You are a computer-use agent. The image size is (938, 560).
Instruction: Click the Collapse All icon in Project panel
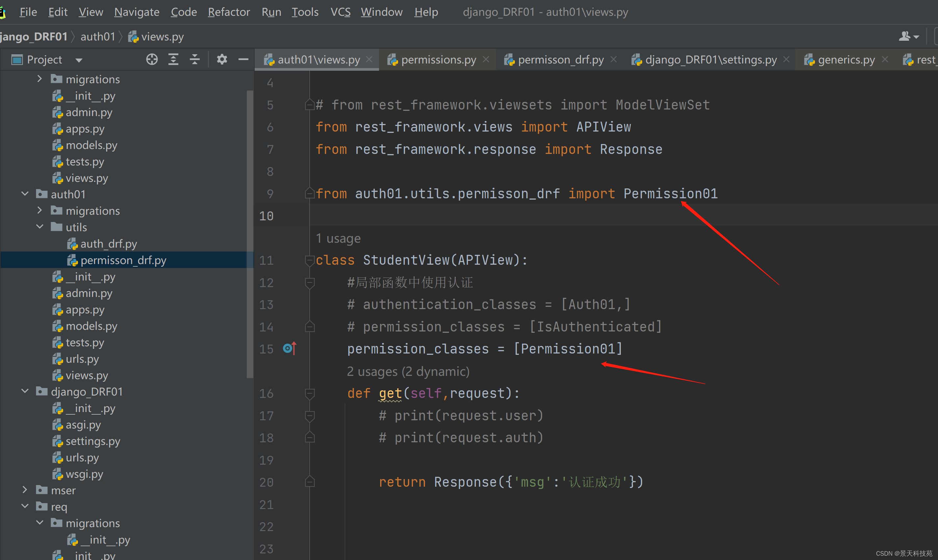pyautogui.click(x=195, y=59)
